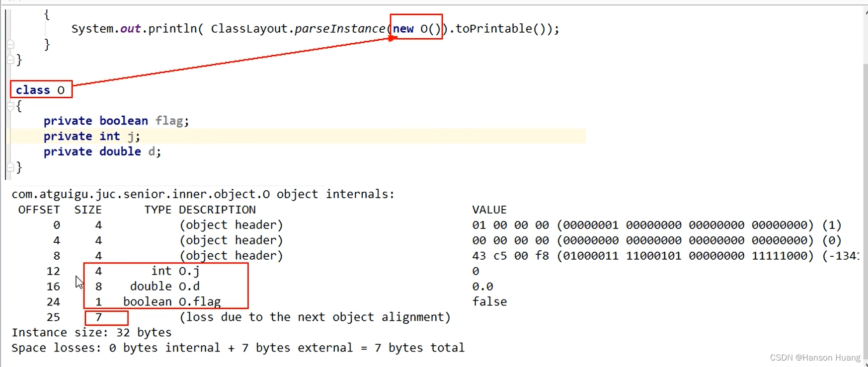Click the 'private double d;' line

102,151
